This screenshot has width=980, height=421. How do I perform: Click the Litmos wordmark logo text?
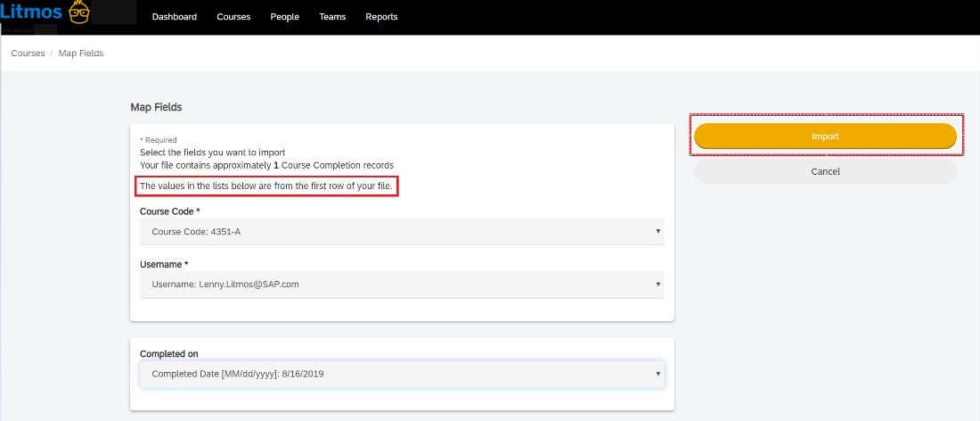tap(32, 12)
